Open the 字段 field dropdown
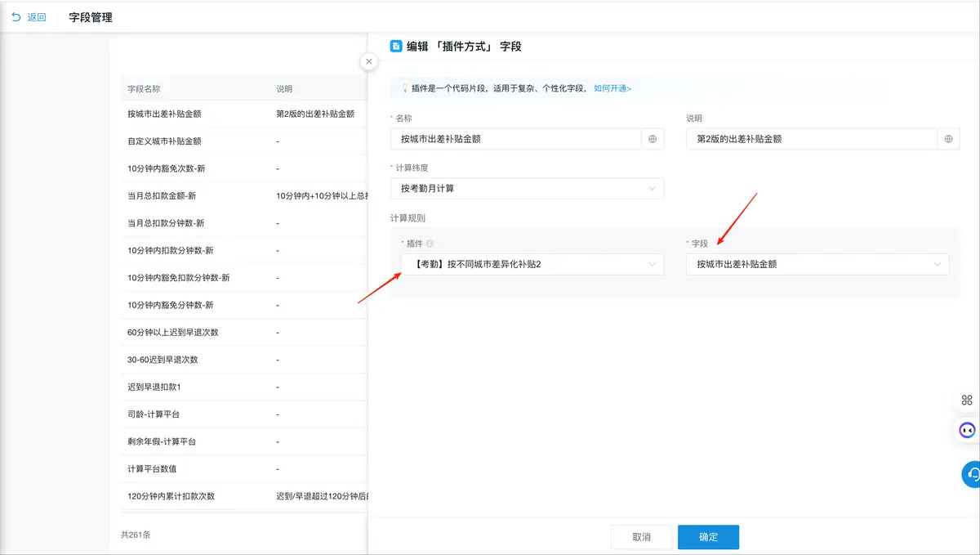The width and height of the screenshot is (980, 555). click(817, 264)
